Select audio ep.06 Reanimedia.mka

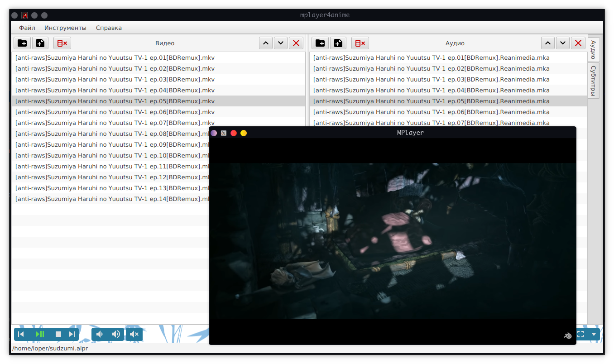[x=448, y=112]
